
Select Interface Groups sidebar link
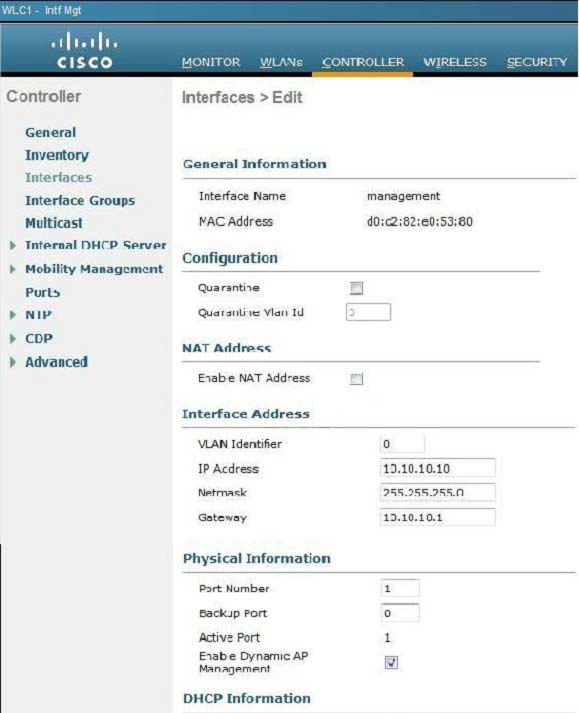tap(80, 201)
